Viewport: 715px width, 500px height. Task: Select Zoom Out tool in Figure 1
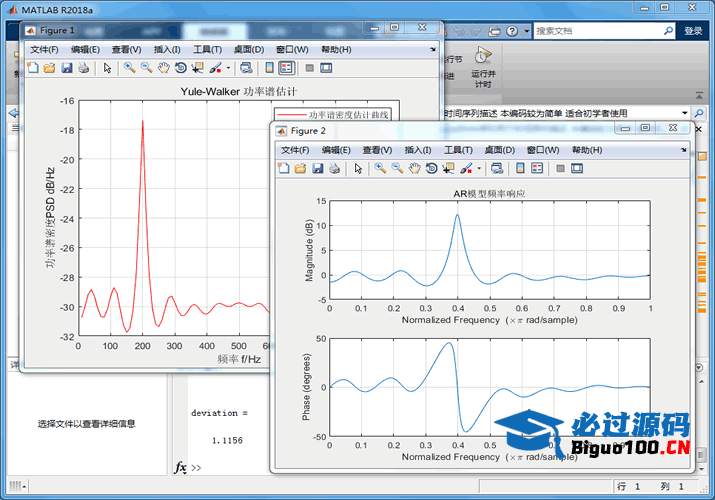147,68
